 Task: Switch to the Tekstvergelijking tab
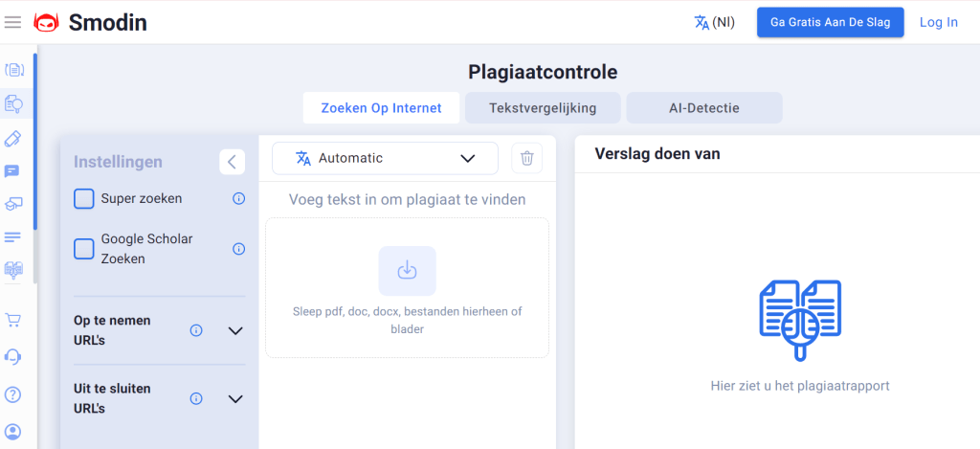click(x=543, y=108)
